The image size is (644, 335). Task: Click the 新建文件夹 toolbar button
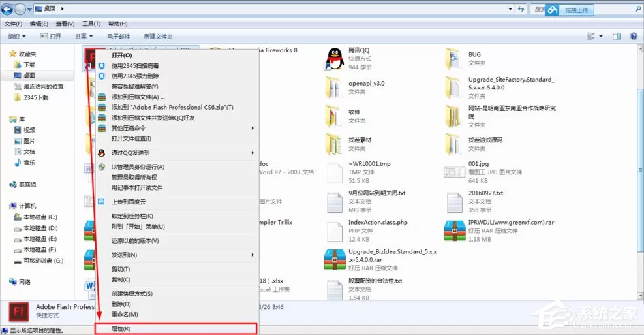(158, 36)
